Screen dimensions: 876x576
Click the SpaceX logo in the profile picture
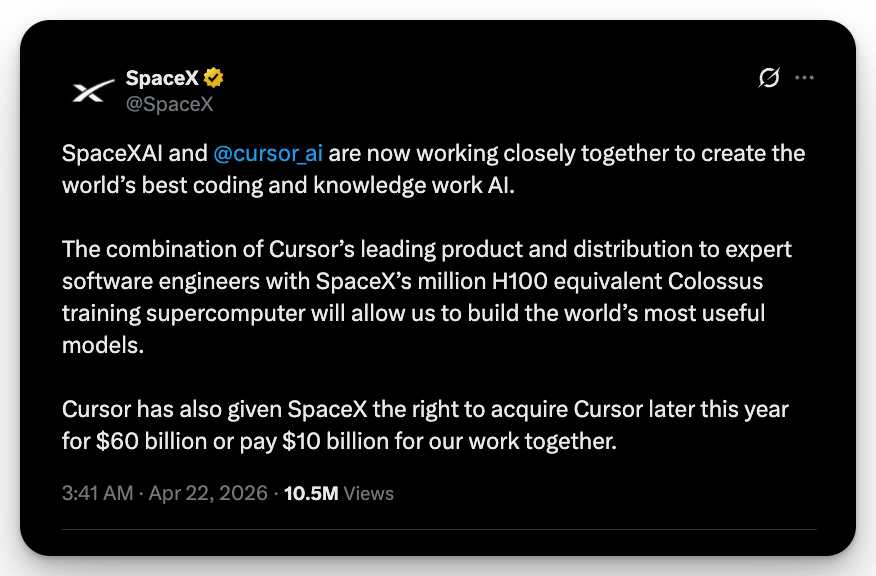(88, 88)
